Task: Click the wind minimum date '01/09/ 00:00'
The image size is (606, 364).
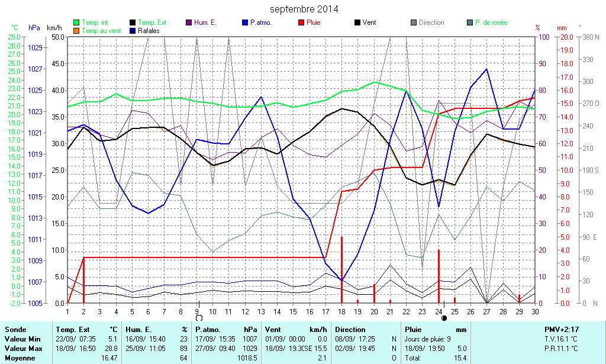Action: 285,339
